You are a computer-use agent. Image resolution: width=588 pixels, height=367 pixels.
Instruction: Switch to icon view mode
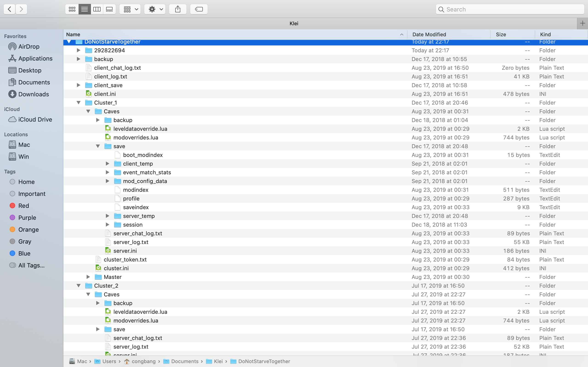[x=72, y=9]
